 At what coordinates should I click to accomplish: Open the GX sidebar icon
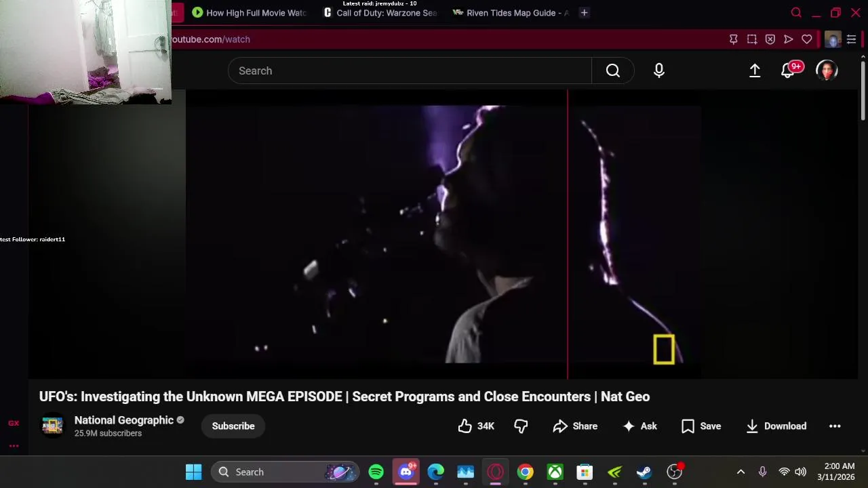pyautogui.click(x=14, y=424)
